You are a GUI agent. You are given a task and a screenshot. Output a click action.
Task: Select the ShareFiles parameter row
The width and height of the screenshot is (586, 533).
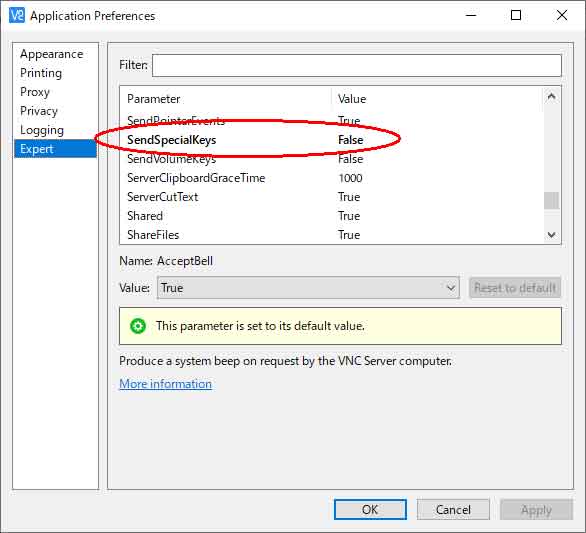tap(331, 235)
